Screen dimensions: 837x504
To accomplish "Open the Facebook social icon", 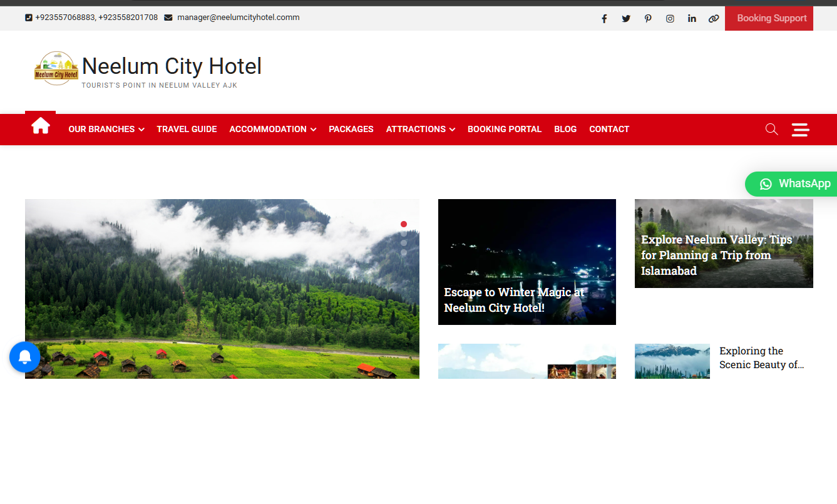I will (x=604, y=19).
